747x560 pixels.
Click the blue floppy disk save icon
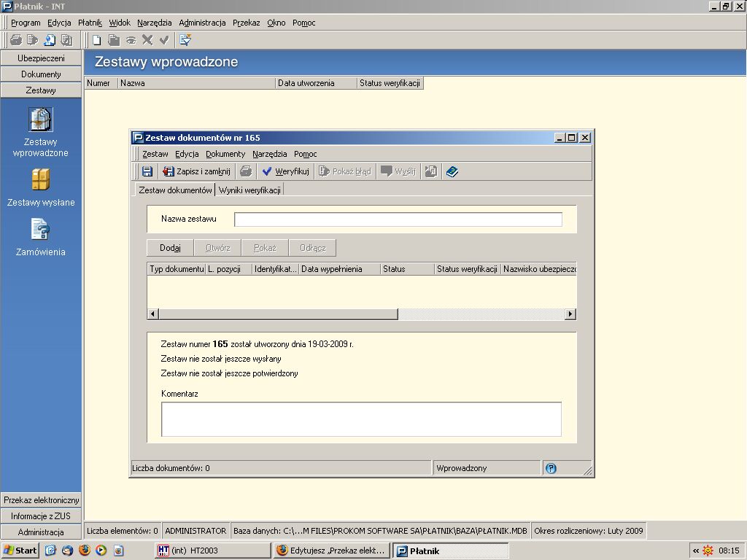coord(147,171)
